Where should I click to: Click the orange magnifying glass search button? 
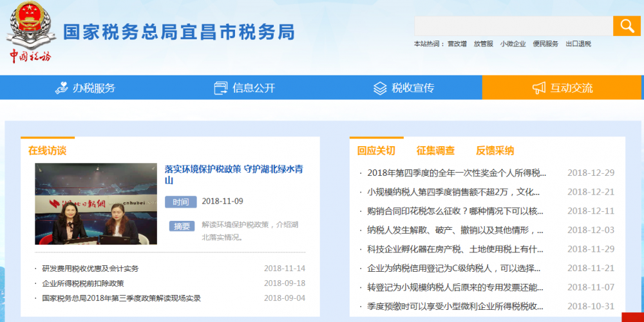(626, 26)
